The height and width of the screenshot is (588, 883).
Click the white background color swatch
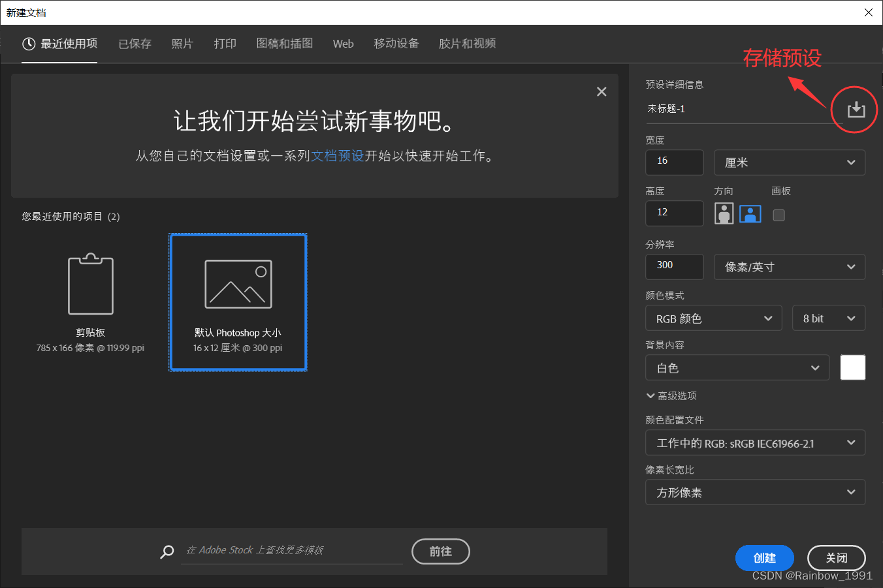pyautogui.click(x=853, y=367)
